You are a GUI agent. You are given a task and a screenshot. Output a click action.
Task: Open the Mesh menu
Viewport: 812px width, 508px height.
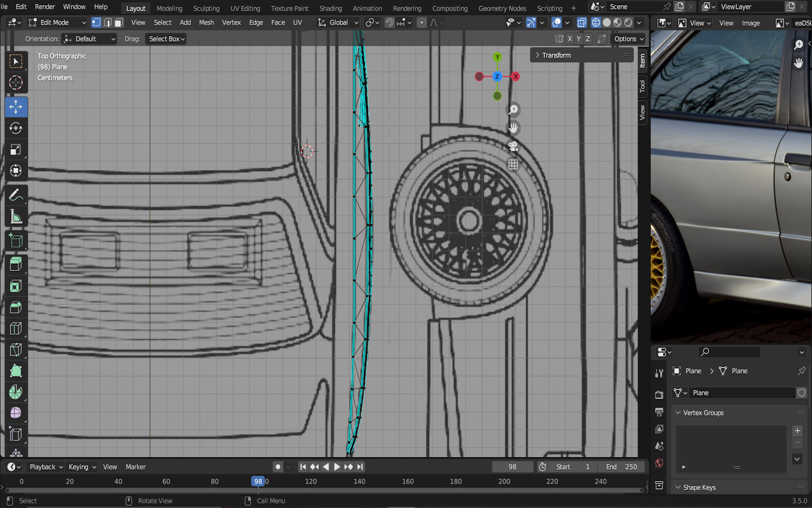pos(206,23)
